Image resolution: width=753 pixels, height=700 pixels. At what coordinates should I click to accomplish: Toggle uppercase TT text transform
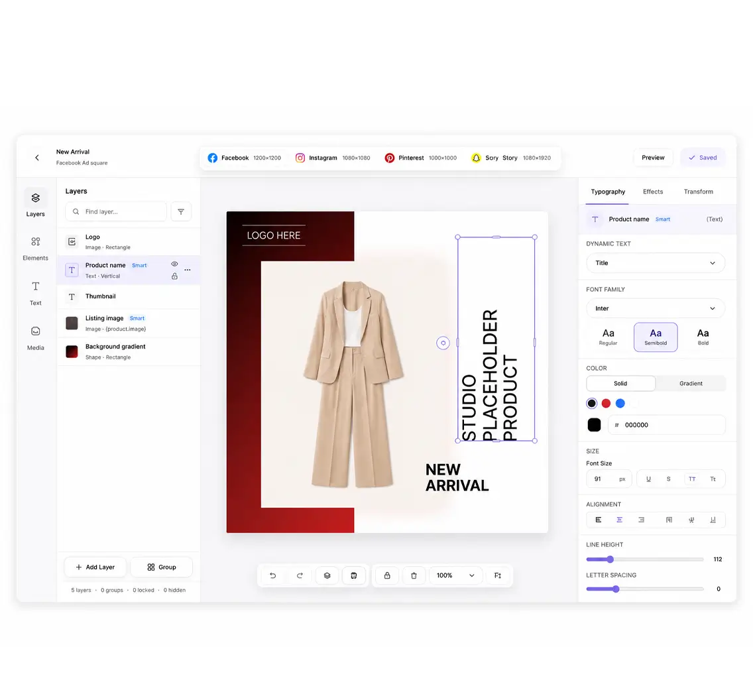(x=692, y=479)
